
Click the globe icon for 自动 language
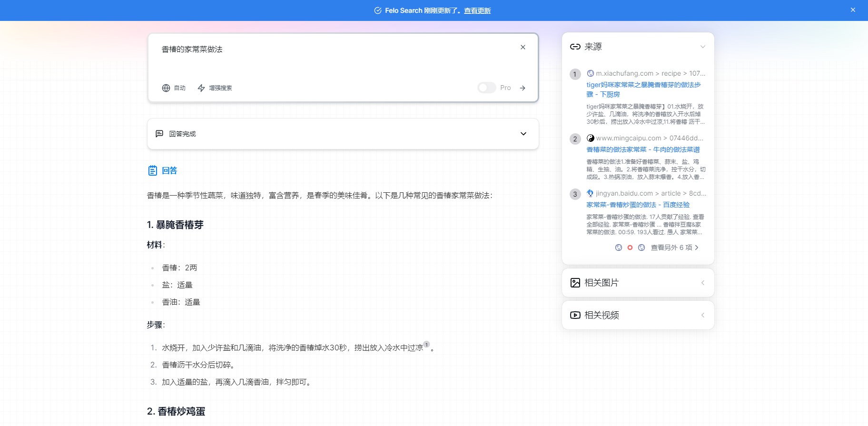coord(166,88)
